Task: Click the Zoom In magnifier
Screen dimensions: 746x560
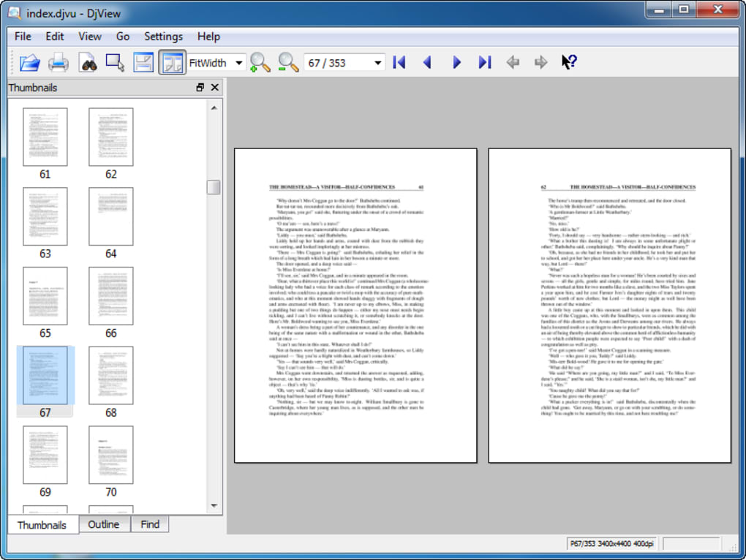Action: 260,63
